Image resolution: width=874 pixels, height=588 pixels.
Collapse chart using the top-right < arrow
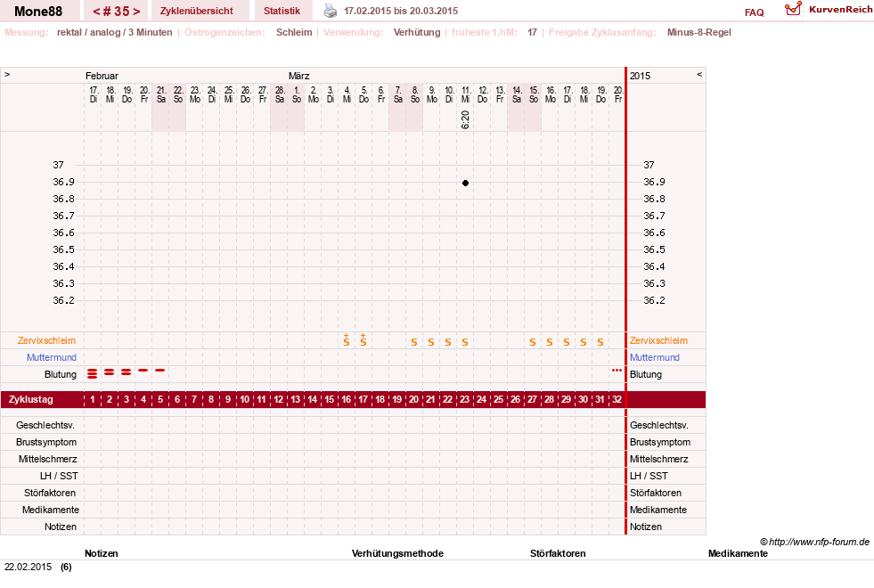(x=699, y=74)
